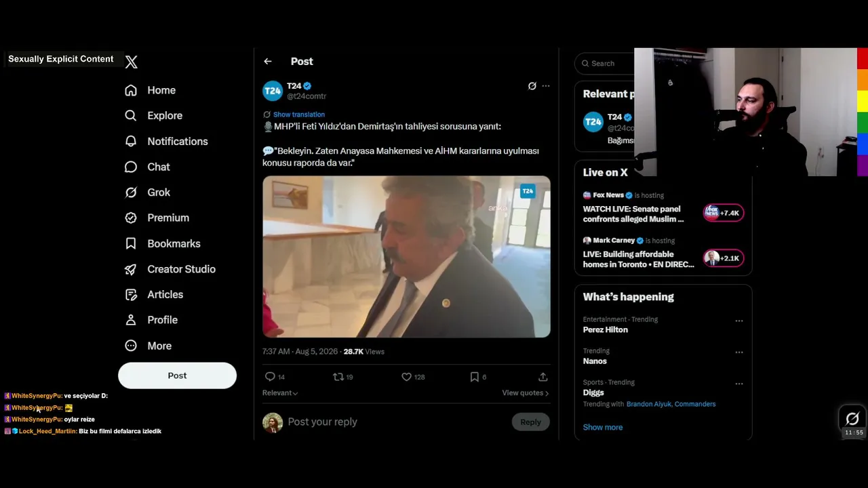Open View quotes link
This screenshot has height=488, width=868.
coord(526,393)
